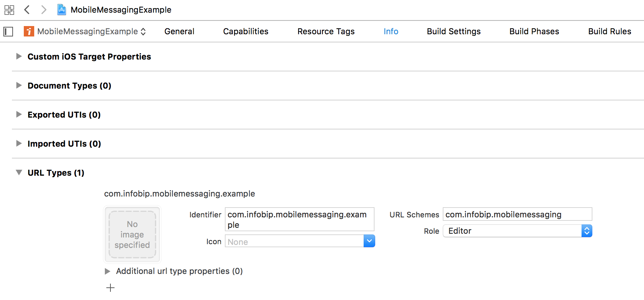The image size is (644, 300).
Task: Click the Exported UTIs (0) heading
Action: click(x=64, y=115)
